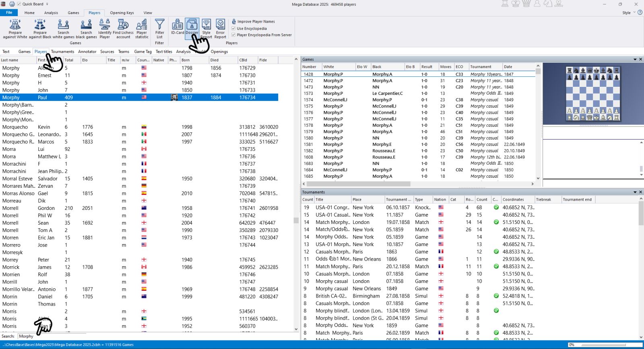Sort players by the Born column header

pyautogui.click(x=186, y=60)
